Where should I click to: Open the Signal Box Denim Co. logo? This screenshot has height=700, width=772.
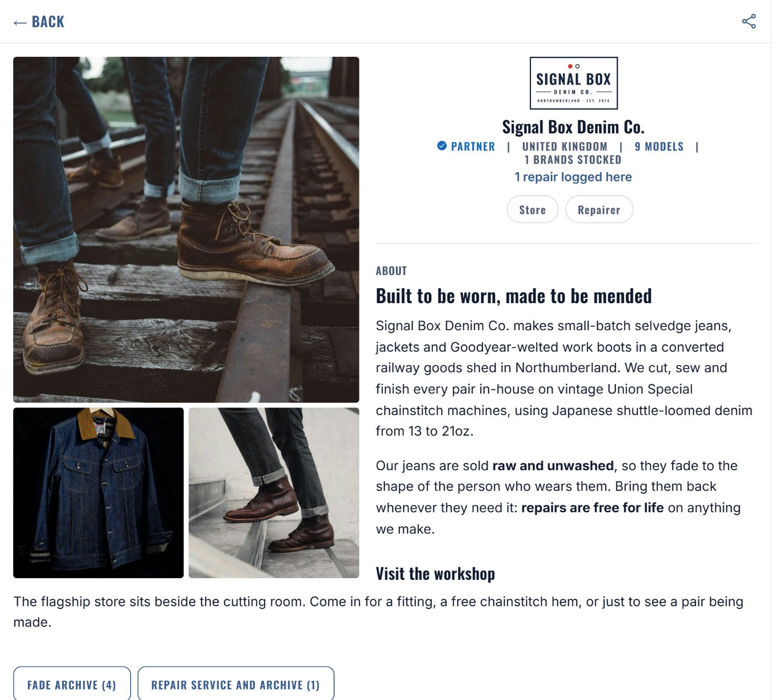pyautogui.click(x=573, y=83)
